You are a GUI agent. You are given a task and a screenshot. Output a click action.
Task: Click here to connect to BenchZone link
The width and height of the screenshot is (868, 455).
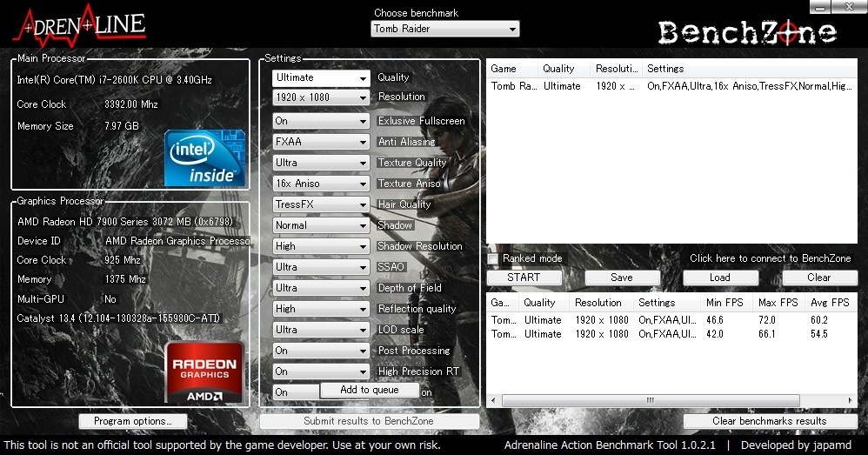[x=770, y=258]
